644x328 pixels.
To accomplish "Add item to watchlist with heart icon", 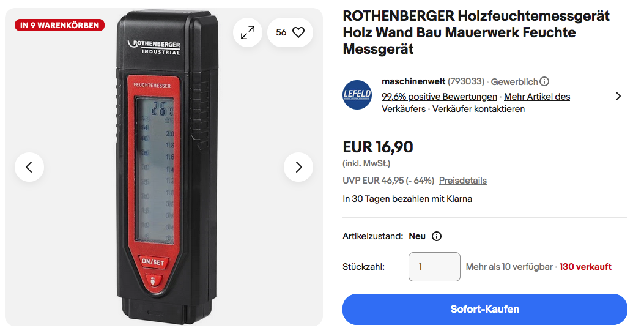I will (x=290, y=32).
